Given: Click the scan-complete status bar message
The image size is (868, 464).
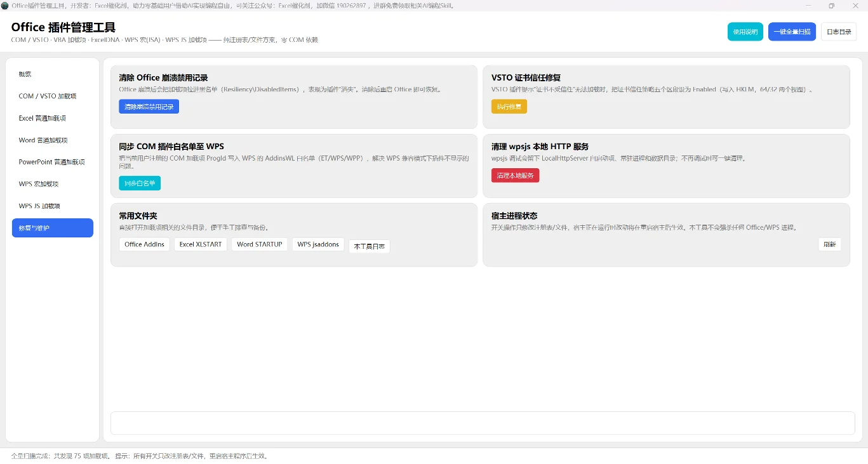Looking at the screenshot, I should [x=140, y=456].
